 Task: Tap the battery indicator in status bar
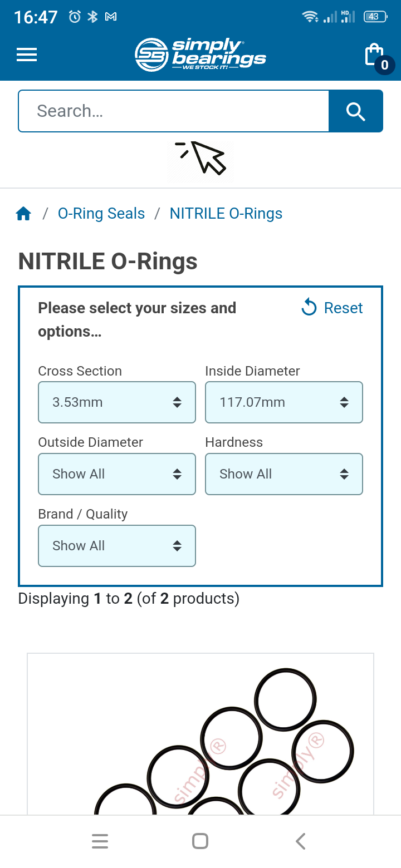coord(375,17)
